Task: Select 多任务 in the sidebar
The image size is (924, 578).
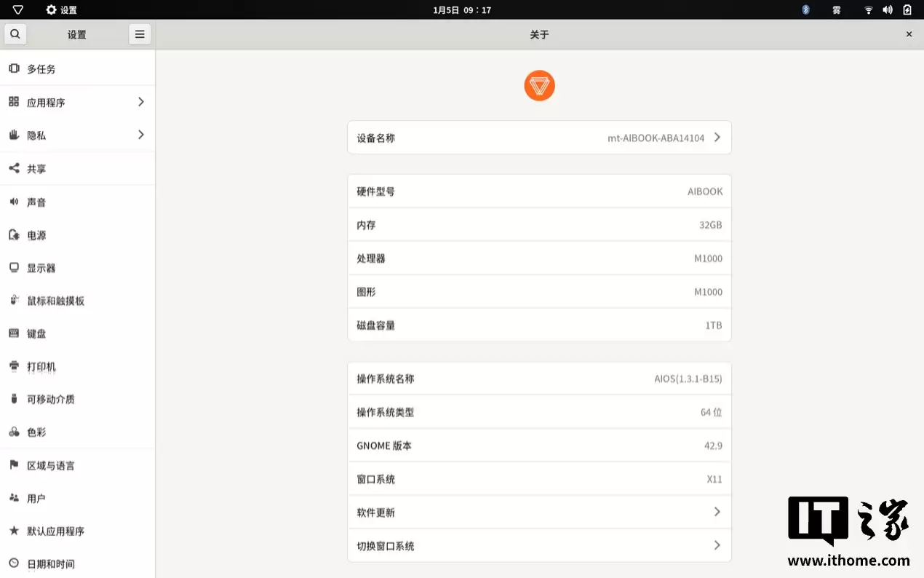Action: pyautogui.click(x=41, y=69)
